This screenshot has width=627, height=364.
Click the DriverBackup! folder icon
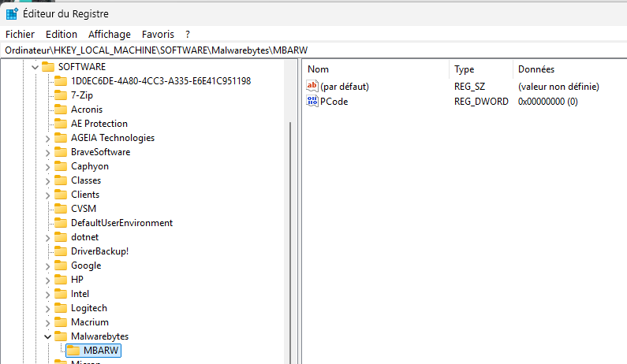(61, 251)
